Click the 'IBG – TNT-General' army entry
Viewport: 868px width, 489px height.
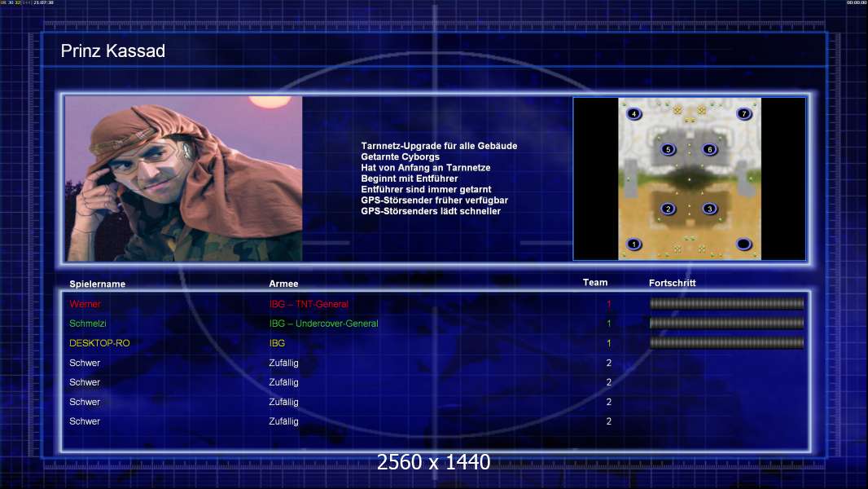[x=309, y=304]
